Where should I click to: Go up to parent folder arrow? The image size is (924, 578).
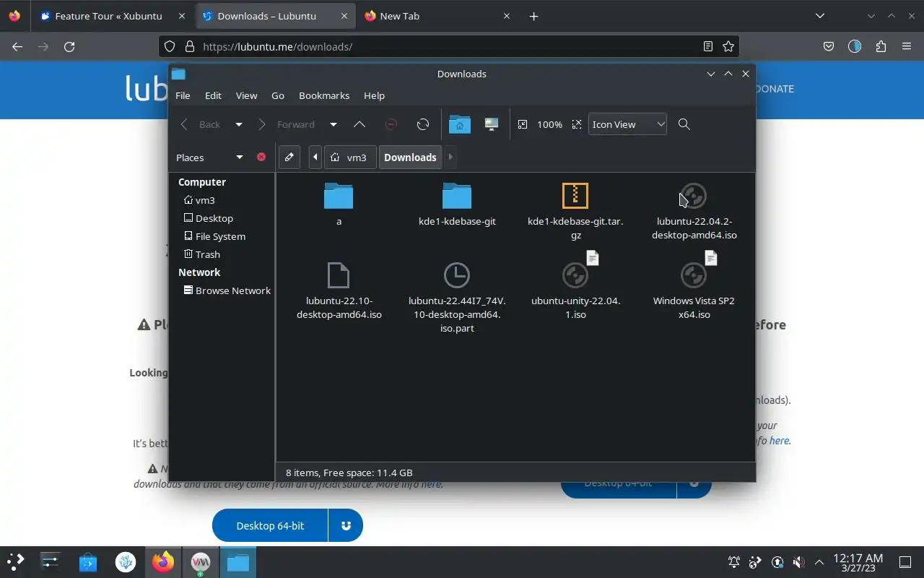359,124
